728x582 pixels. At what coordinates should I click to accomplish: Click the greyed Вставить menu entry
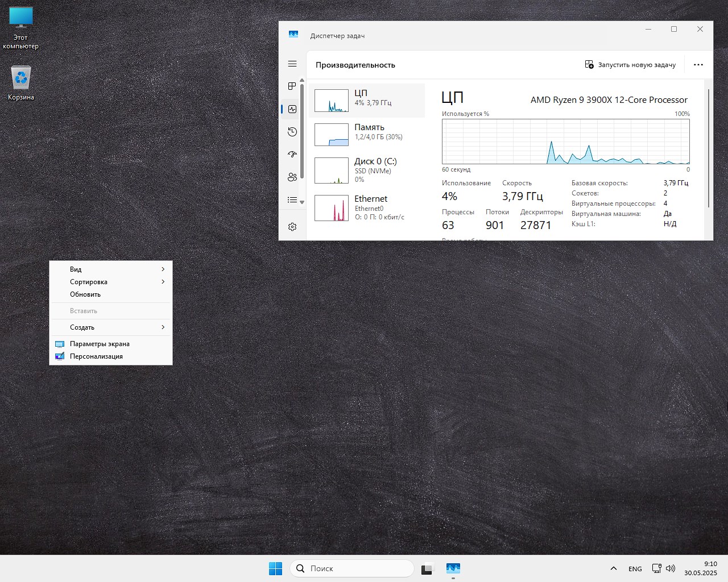click(x=111, y=311)
